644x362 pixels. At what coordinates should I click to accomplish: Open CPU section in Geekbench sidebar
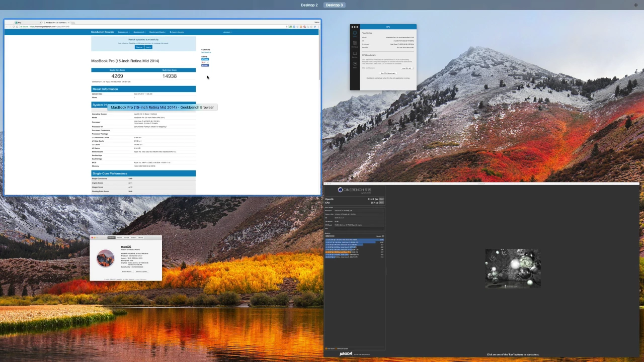[x=355, y=34]
